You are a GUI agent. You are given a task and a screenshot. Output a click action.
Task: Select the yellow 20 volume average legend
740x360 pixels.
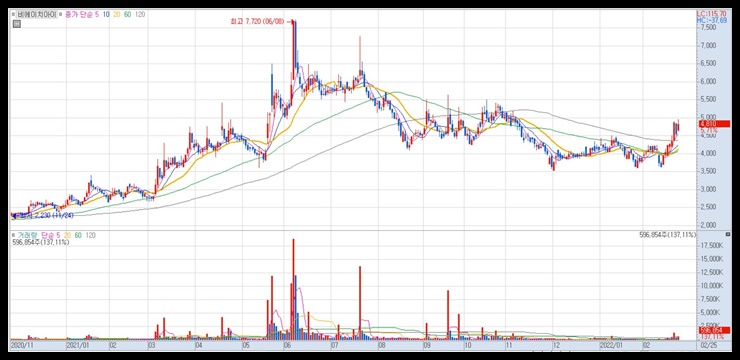click(x=67, y=235)
